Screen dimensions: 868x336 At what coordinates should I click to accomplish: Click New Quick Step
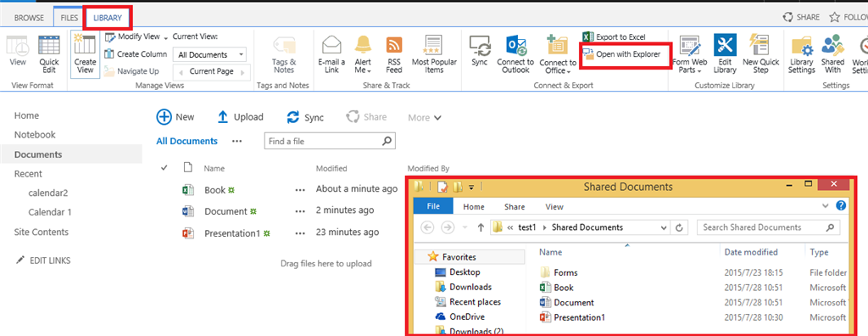[760, 54]
